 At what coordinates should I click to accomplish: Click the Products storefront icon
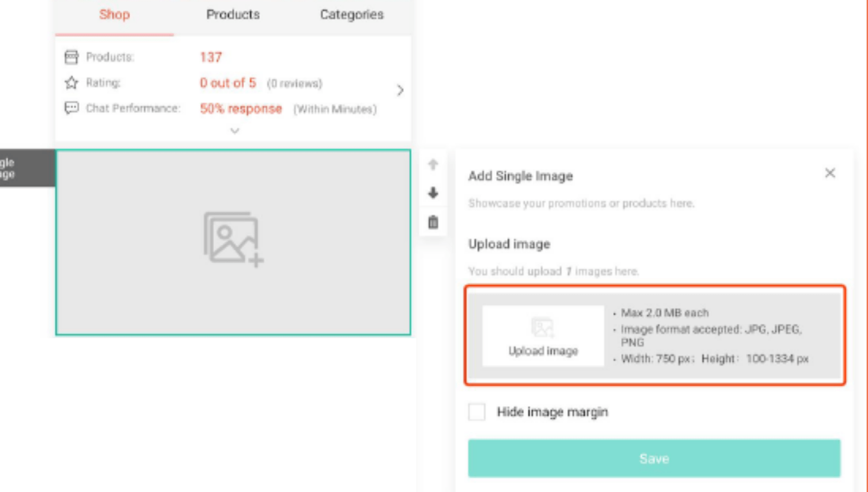(72, 57)
